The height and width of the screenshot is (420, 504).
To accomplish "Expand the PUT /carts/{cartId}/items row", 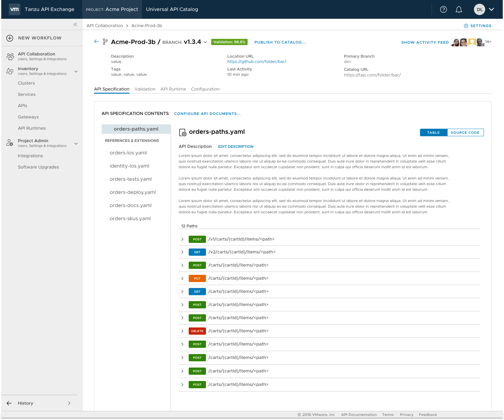I will 182,278.
